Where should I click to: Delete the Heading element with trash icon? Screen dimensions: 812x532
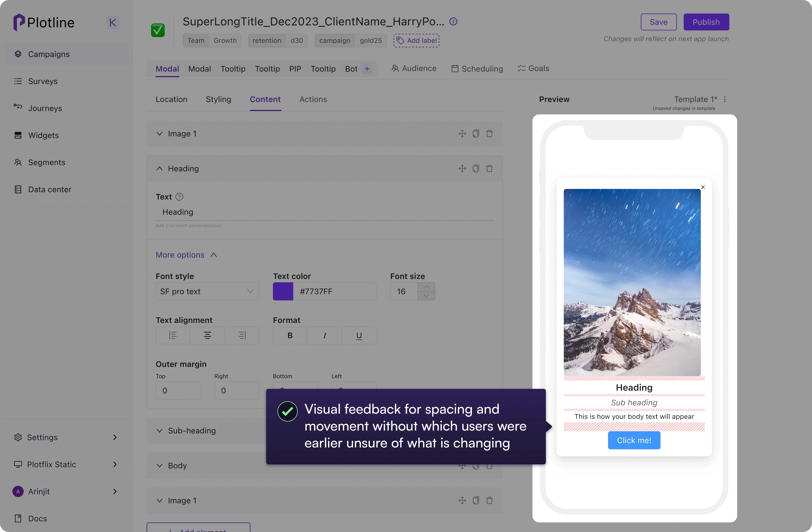[489, 169]
